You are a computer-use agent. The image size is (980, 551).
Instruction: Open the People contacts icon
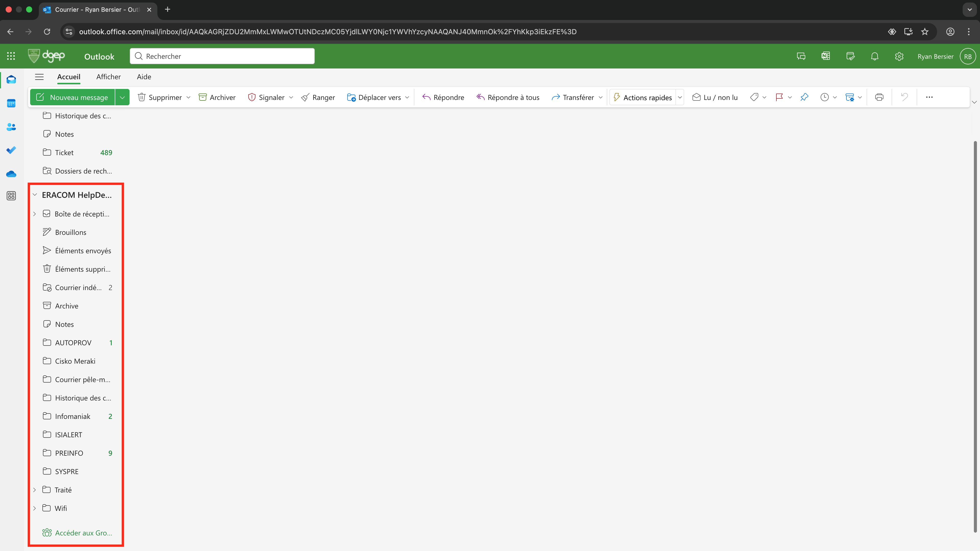pyautogui.click(x=11, y=127)
